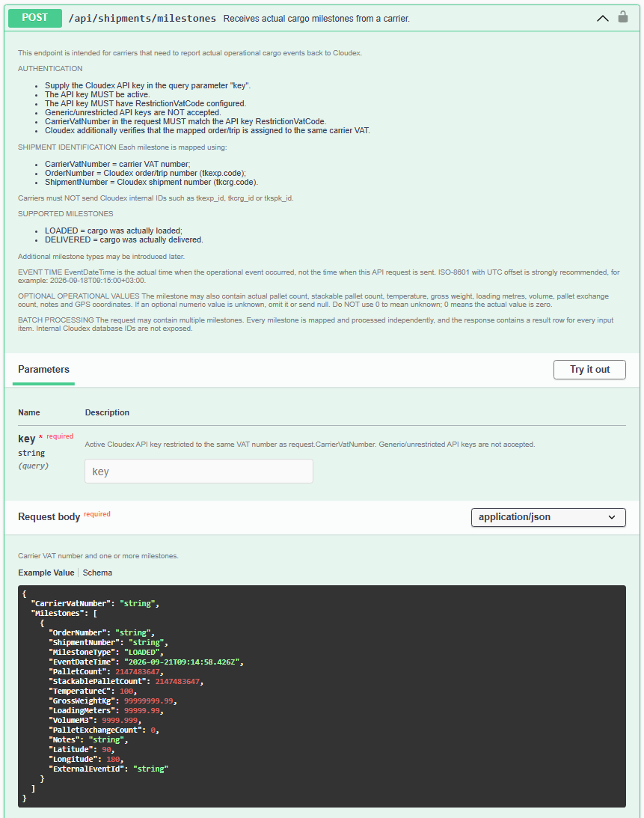Click "The API key MUST be active" bullet

click(x=97, y=94)
